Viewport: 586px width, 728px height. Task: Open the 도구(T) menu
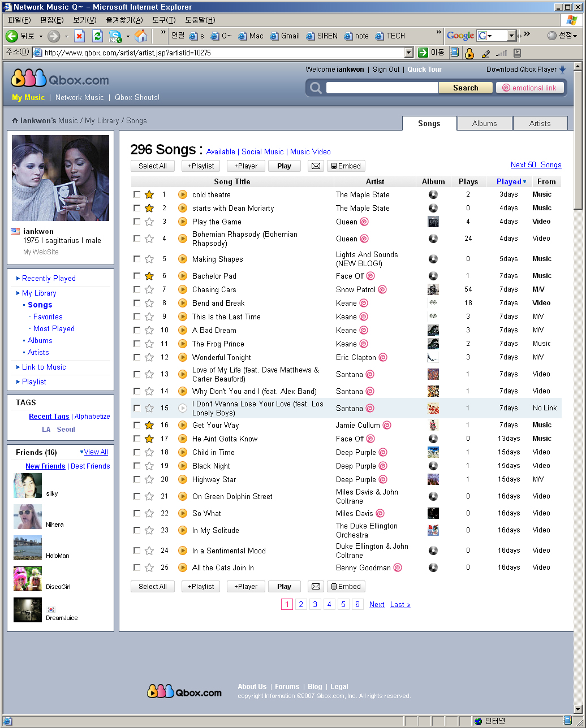click(x=164, y=20)
